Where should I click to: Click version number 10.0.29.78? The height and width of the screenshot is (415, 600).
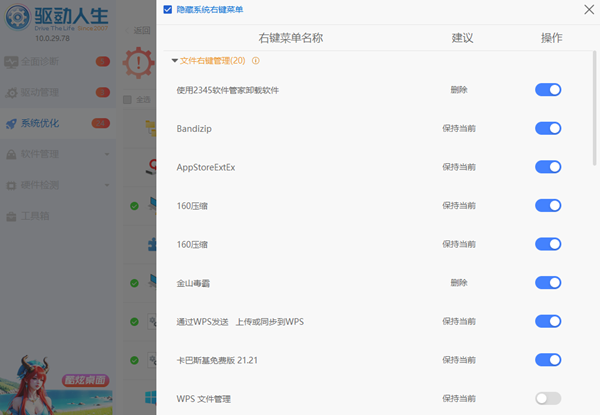[52, 38]
